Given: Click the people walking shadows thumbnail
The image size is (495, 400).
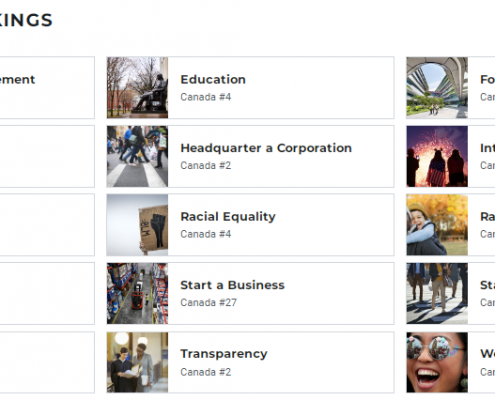Looking at the screenshot, I should tap(437, 293).
